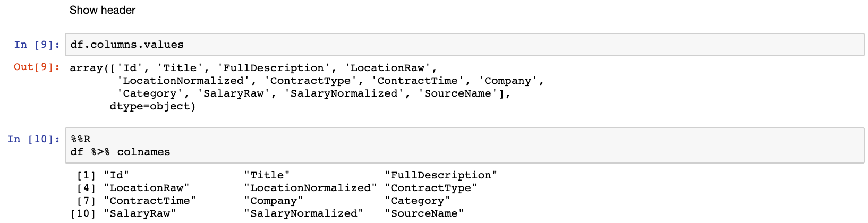Click "LocationRaw" in R colnames output
868x223 pixels.
pyautogui.click(x=147, y=188)
